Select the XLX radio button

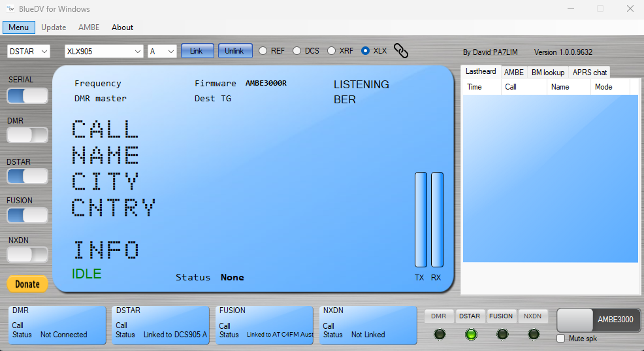coord(365,50)
